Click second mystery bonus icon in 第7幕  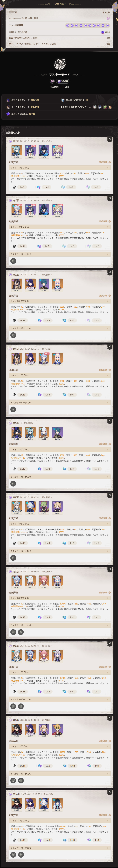pos(21,632)
